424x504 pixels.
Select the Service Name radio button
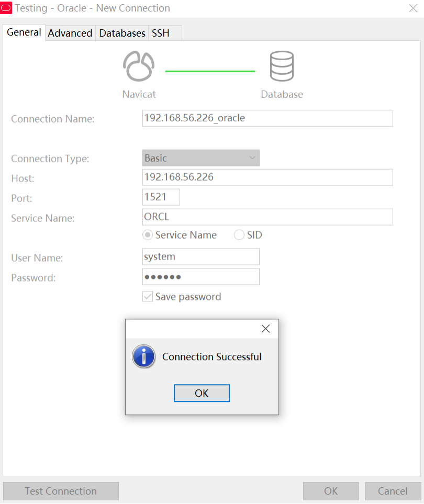click(x=148, y=235)
